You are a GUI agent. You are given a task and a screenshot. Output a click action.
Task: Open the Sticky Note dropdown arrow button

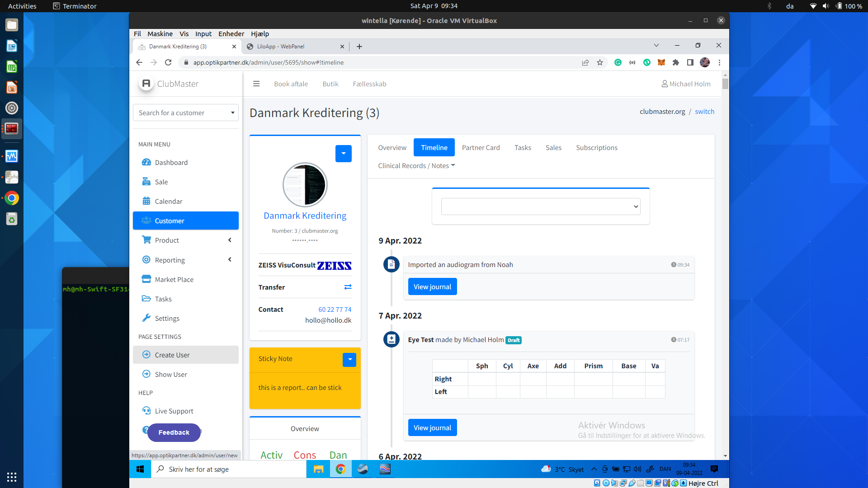coord(349,359)
